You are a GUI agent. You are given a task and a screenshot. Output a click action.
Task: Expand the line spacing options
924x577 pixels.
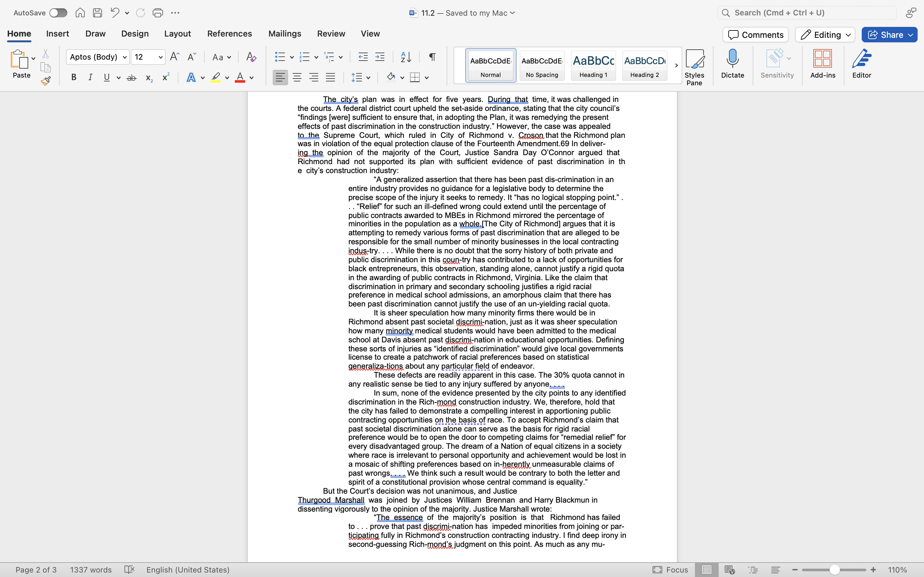[368, 77]
